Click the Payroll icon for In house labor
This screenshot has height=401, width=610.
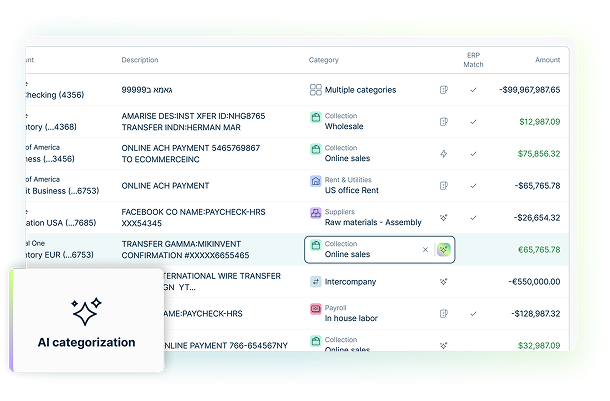[316, 308]
